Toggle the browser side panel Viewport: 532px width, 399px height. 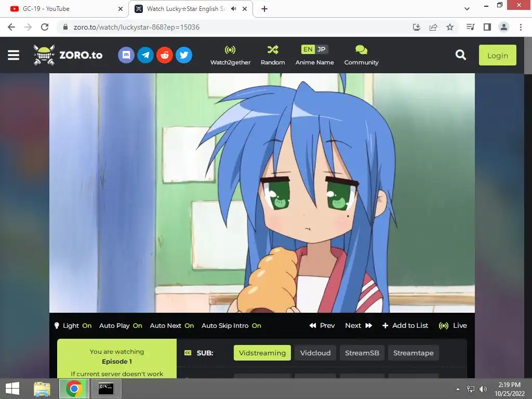click(x=487, y=27)
